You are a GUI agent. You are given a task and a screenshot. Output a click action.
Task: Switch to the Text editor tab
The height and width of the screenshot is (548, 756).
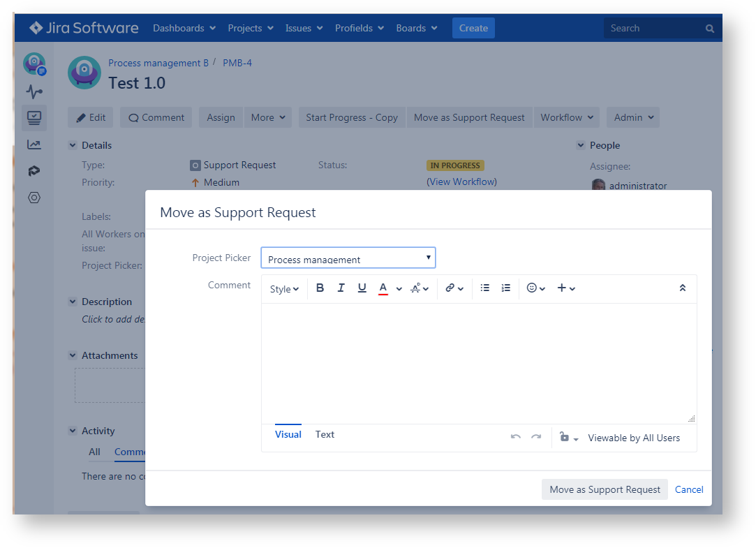[x=325, y=434]
